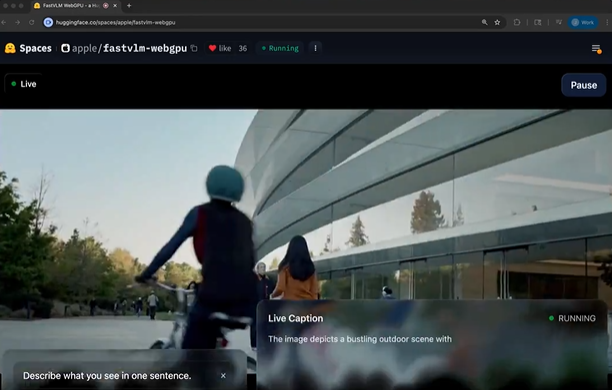
Task: Bookmark page using the star icon
Action: (497, 23)
